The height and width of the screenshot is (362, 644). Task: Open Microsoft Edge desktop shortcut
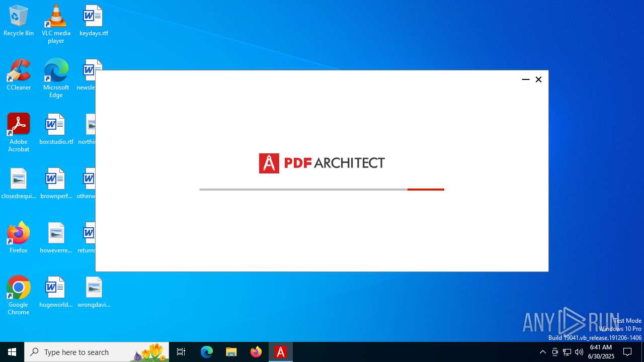(x=56, y=78)
